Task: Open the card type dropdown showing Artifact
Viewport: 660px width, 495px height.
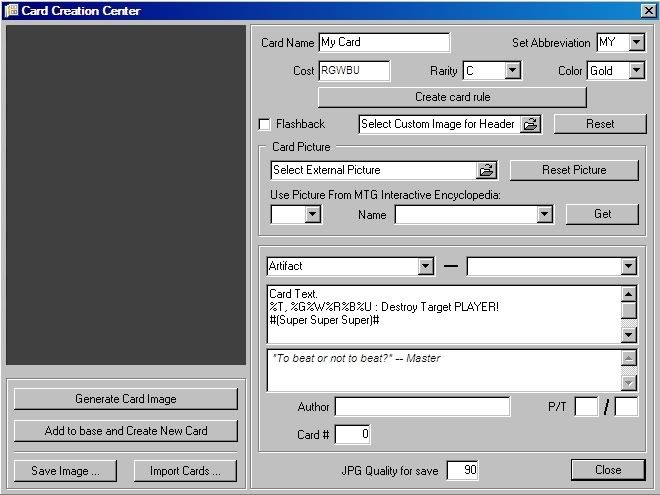Action: pyautogui.click(x=426, y=266)
